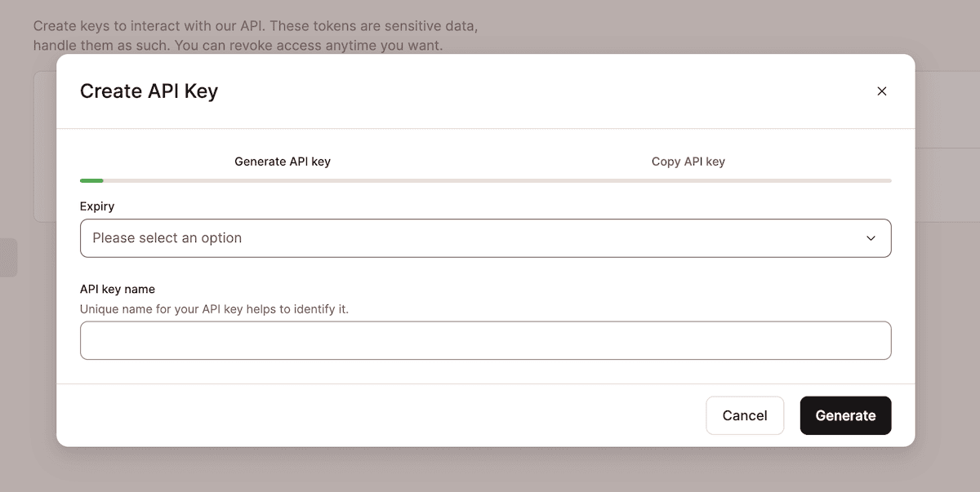The height and width of the screenshot is (492, 980).
Task: Expand the Expiry chevron arrow
Action: tap(871, 238)
